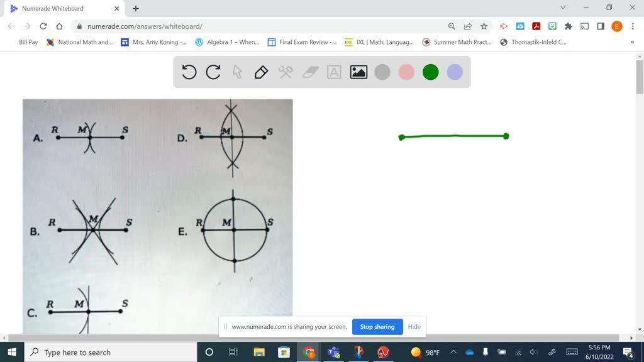Click the insert image icon on the toolbar
The image size is (644, 362).
pos(357,72)
